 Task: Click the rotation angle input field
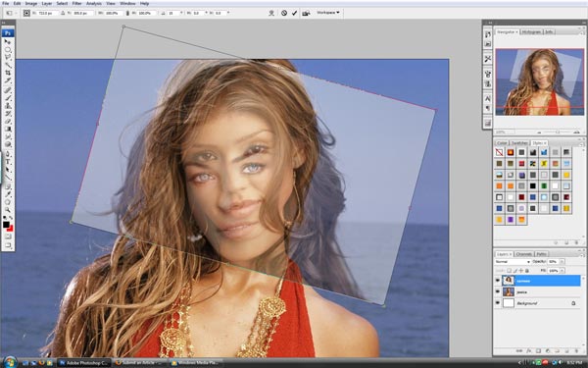pos(173,13)
